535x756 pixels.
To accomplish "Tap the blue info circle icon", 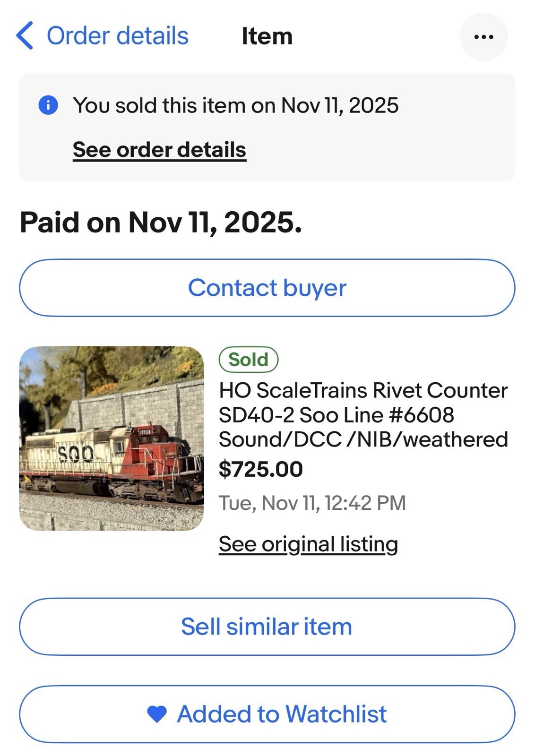I will click(x=48, y=105).
